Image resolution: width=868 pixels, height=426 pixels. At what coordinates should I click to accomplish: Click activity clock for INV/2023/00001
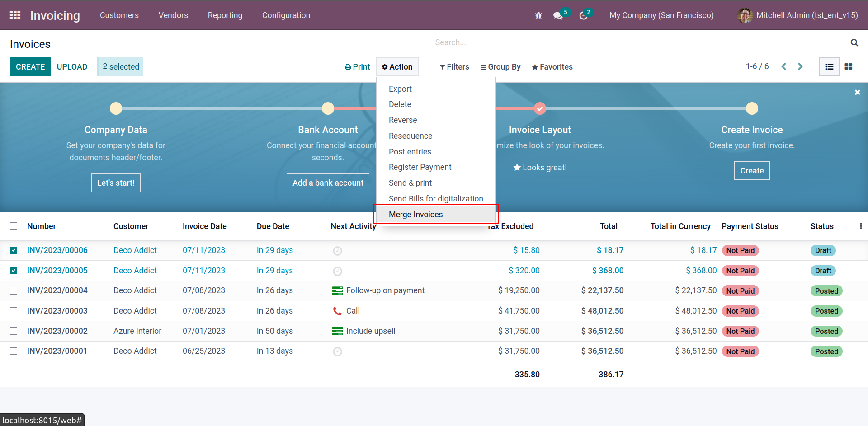(337, 351)
